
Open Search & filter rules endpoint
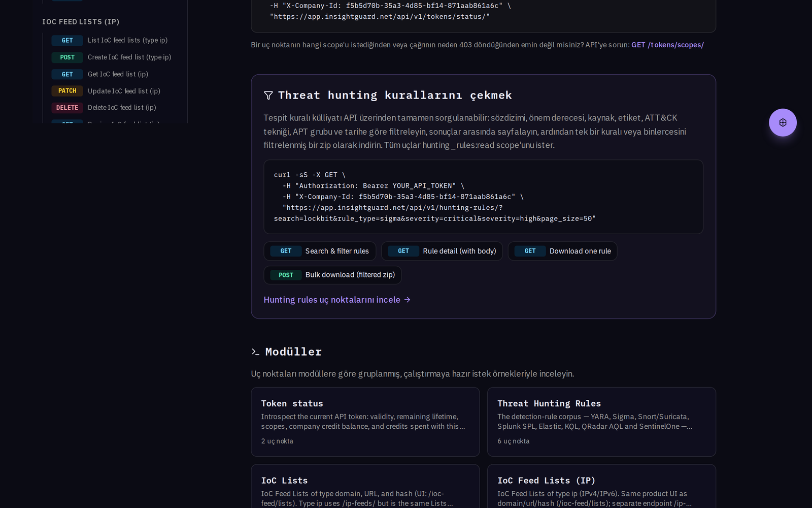pos(320,251)
